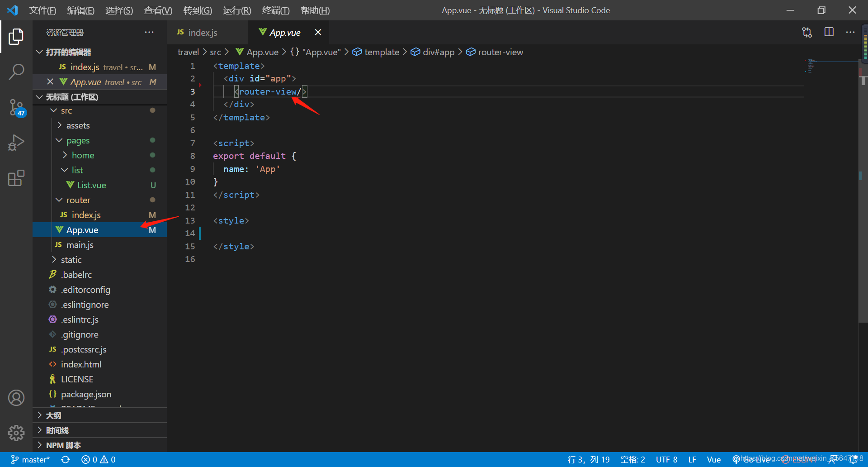Open the .editorconfig file
Screen dimensions: 868x467
coord(99,290)
